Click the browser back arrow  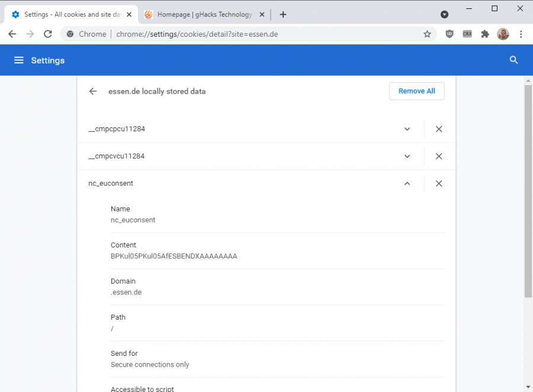pyautogui.click(x=12, y=34)
